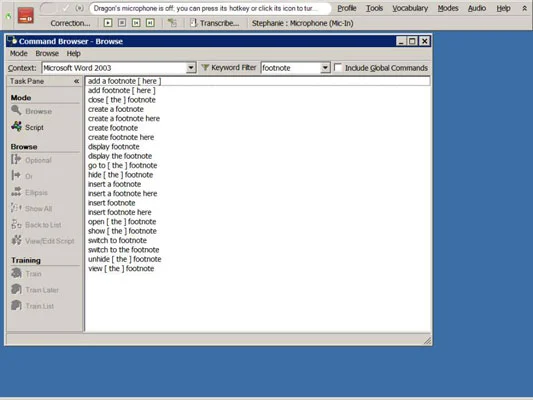Open the keyword filter dropdown arrow
The height and width of the screenshot is (400, 533).
tap(325, 68)
